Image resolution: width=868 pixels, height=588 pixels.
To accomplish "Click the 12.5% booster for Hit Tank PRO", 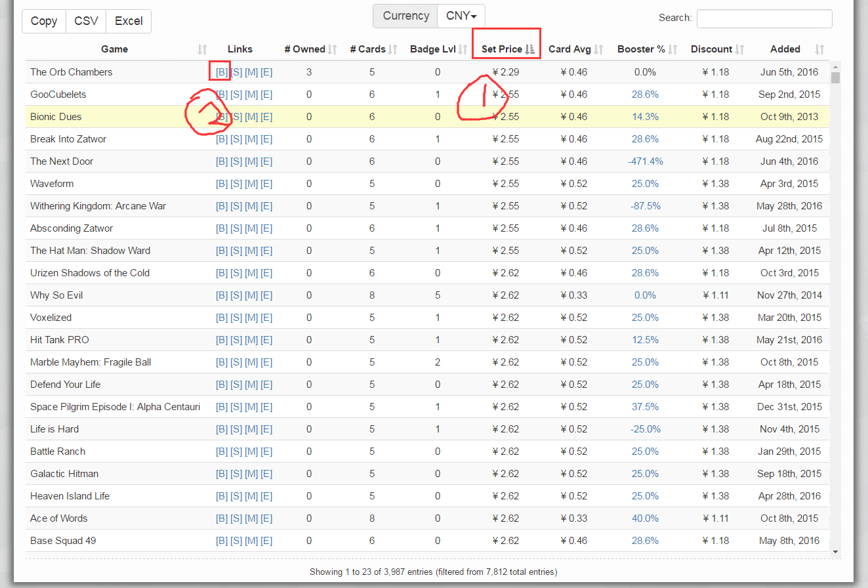I will (x=645, y=340).
